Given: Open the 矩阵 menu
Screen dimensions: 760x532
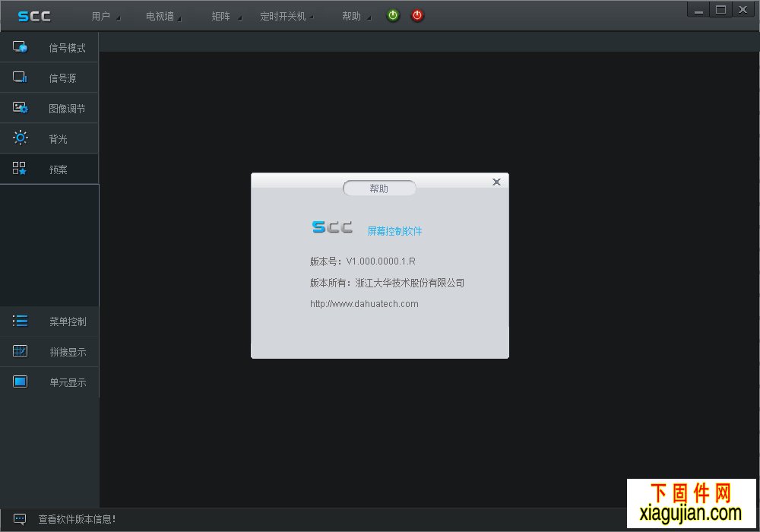Looking at the screenshot, I should click(x=221, y=17).
